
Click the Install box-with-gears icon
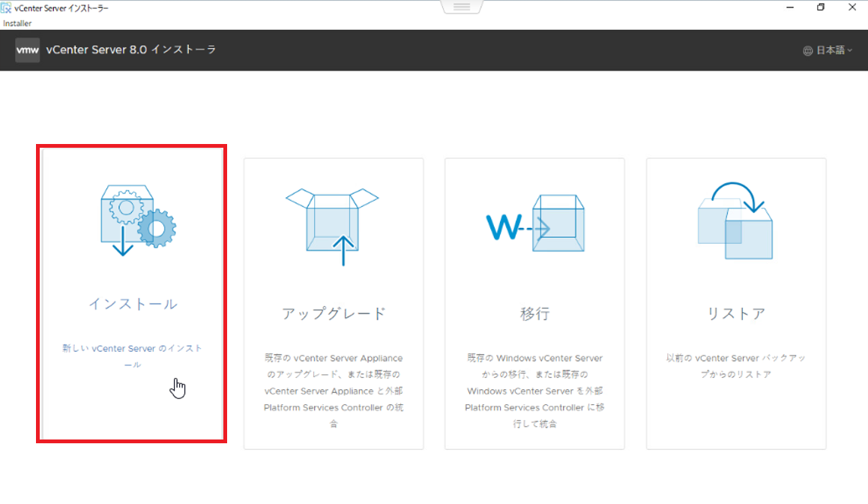[139, 220]
